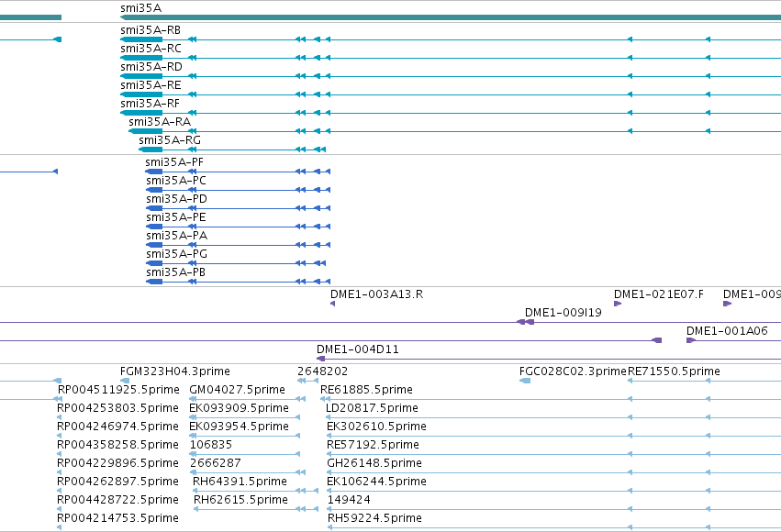Select EST RH62615.5prime

(x=240, y=501)
